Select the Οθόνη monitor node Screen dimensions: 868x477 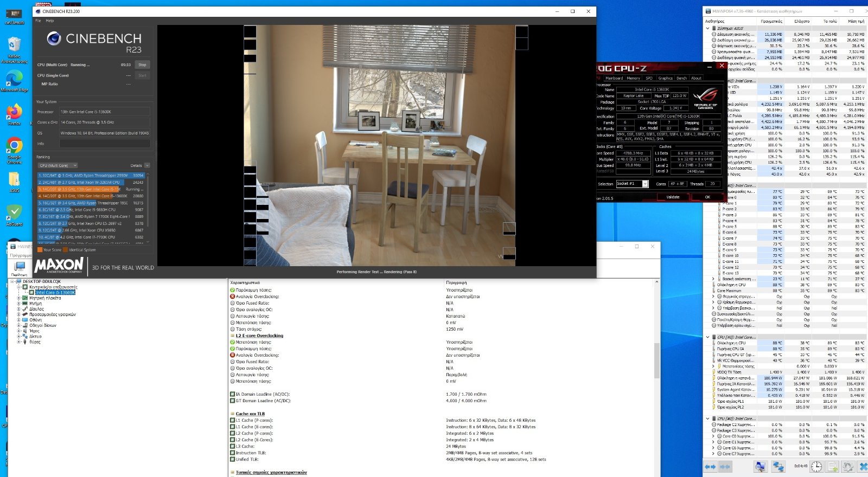point(35,320)
